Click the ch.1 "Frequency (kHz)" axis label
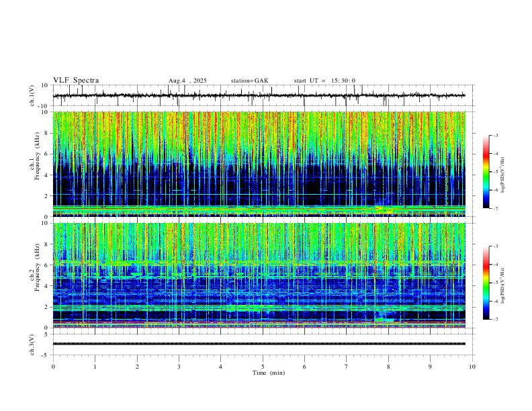532x411 pixels. coord(37,156)
